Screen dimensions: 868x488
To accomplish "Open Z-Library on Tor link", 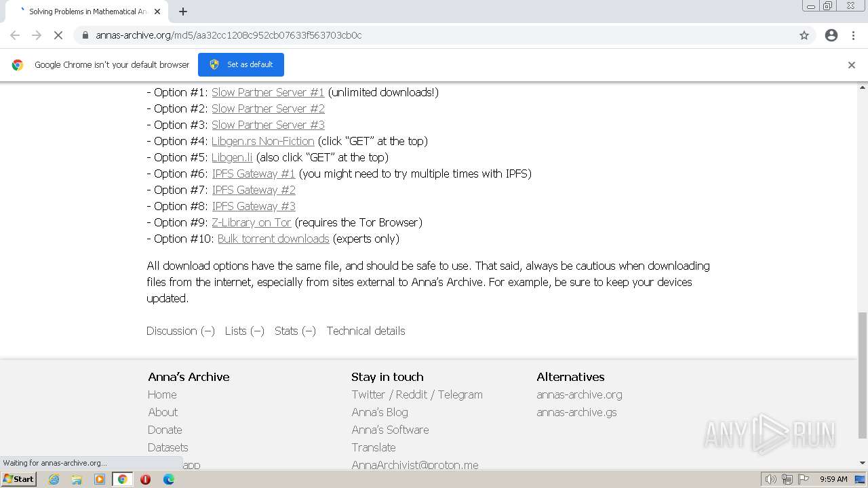I will coord(252,222).
